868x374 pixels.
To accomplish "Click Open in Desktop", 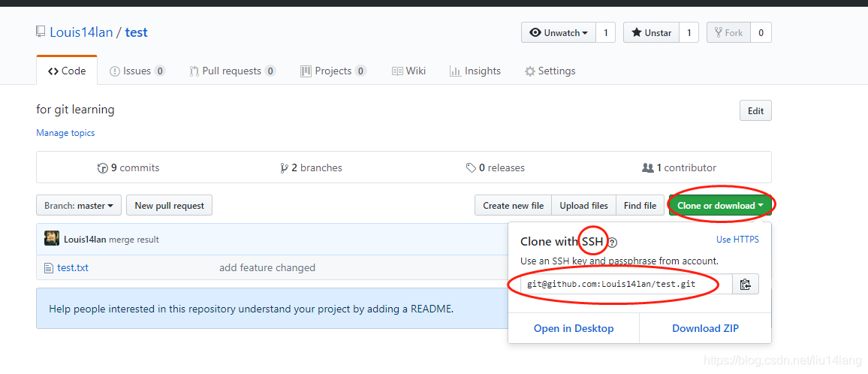I will [574, 329].
